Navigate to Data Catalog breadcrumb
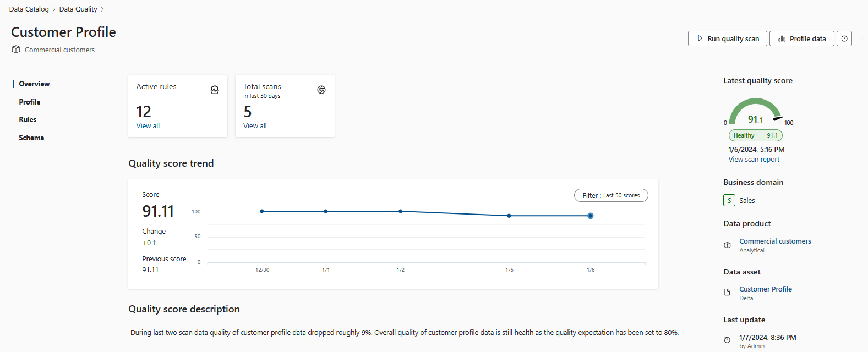 [29, 9]
